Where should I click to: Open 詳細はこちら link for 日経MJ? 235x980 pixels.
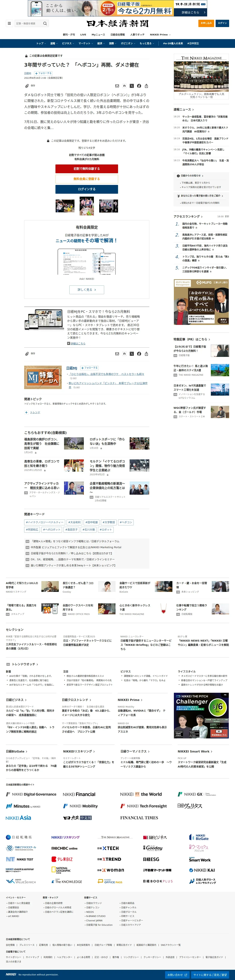[x=78, y=344]
